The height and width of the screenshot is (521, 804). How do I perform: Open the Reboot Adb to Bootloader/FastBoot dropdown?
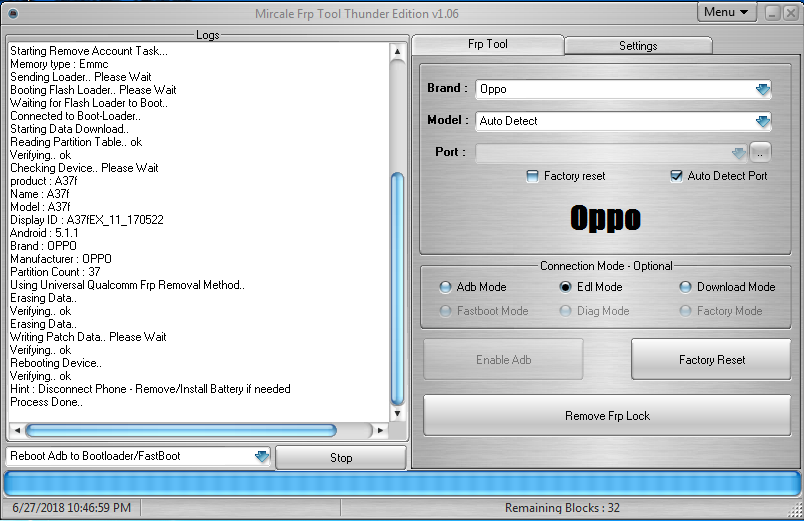(138, 456)
